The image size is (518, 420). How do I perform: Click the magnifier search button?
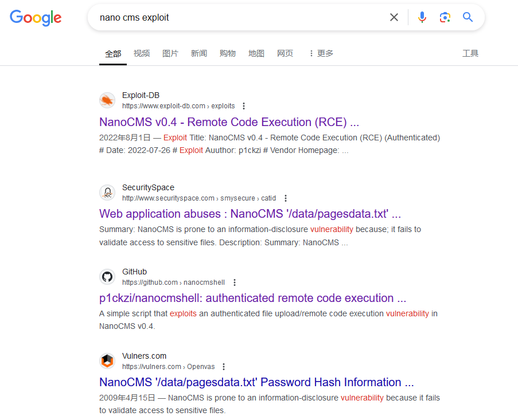[x=468, y=17]
